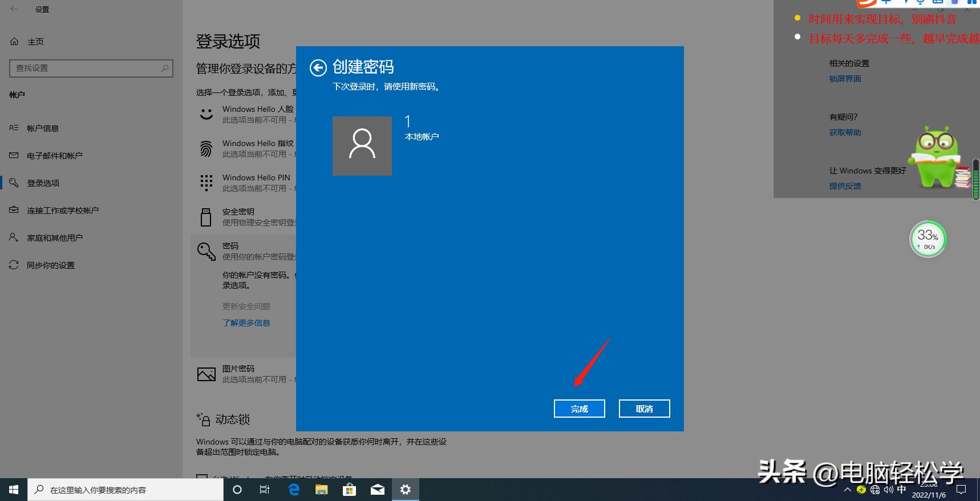Click the green mascot desktop widget

[x=938, y=157]
